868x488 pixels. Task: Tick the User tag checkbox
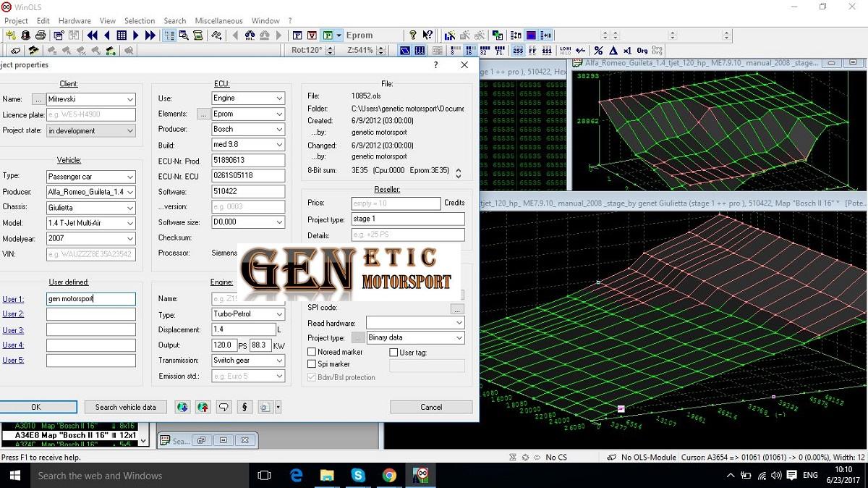[x=394, y=353]
